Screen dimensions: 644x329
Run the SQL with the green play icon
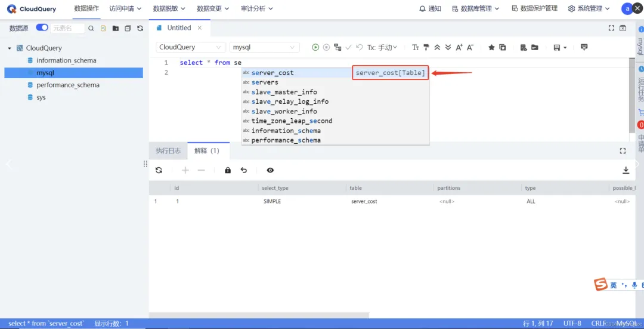click(315, 47)
